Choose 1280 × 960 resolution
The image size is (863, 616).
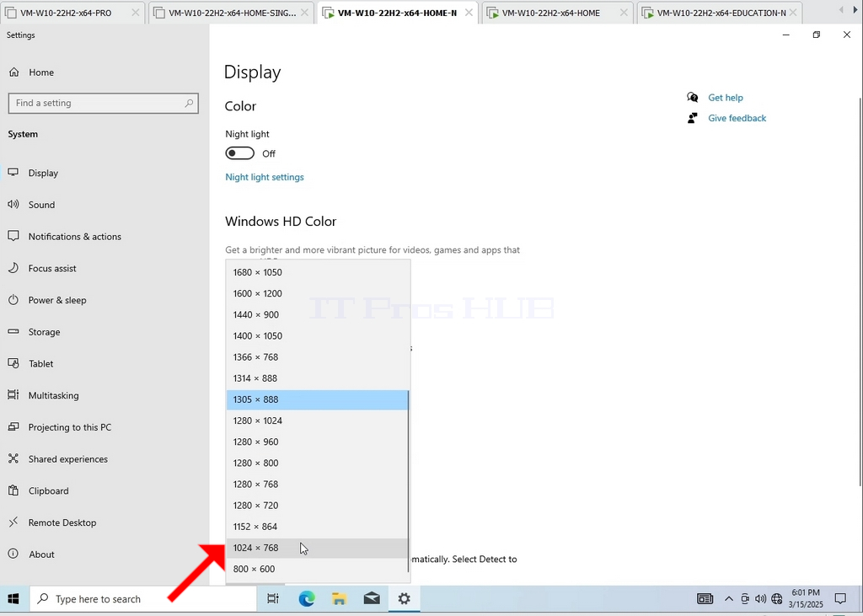(x=318, y=442)
